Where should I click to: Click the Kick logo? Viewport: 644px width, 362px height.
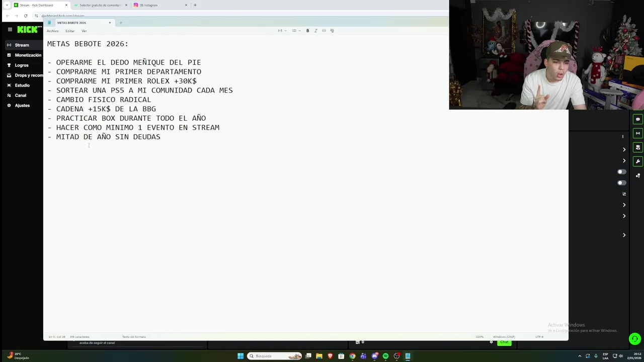click(x=28, y=30)
